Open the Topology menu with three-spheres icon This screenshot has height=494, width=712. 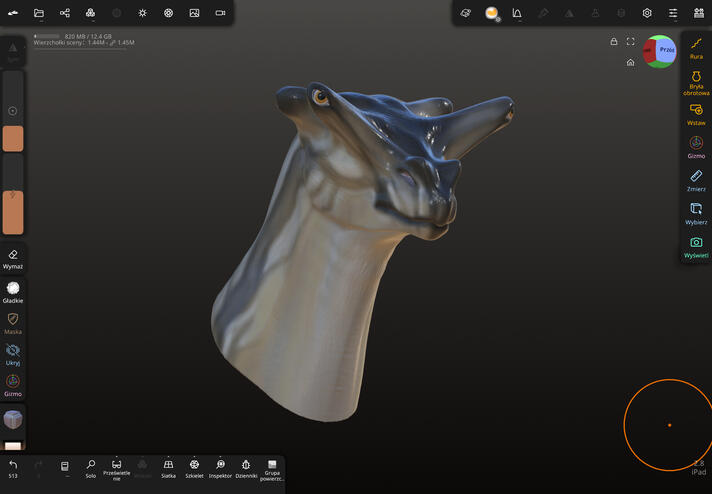(90, 13)
